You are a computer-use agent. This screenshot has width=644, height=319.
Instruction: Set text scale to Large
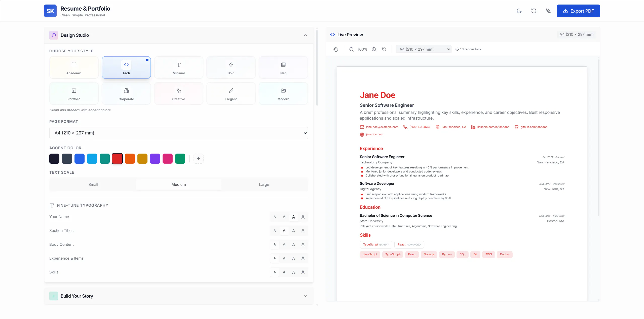click(x=264, y=185)
